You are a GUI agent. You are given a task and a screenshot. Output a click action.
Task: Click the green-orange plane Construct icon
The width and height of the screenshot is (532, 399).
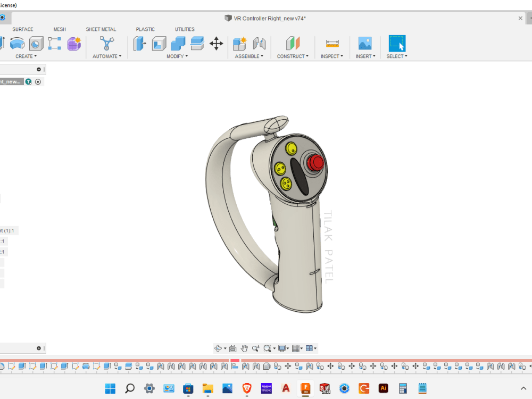[293, 44]
